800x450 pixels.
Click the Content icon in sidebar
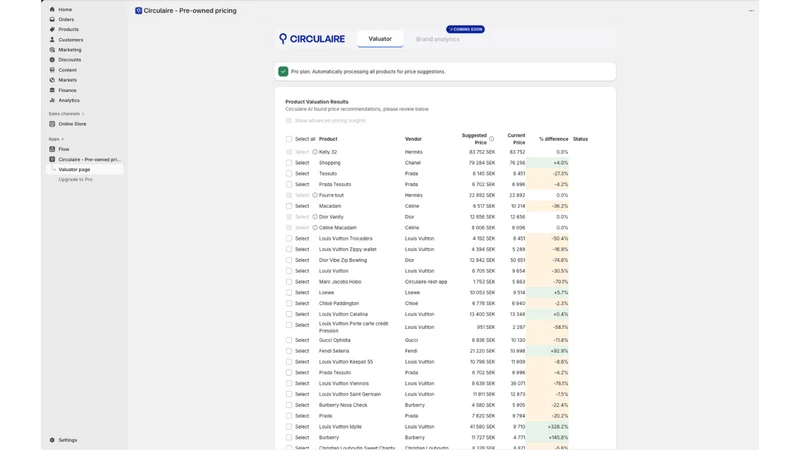(52, 70)
